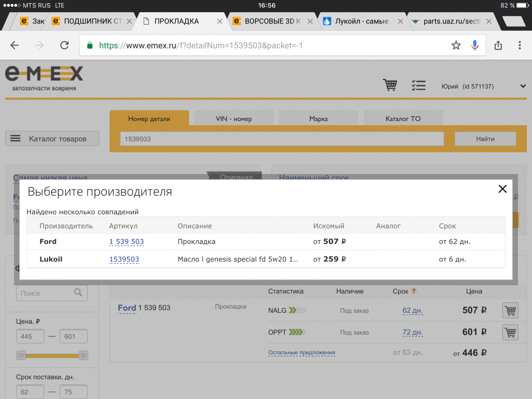
Task: Close the ВОРСОВЫЕ 3D browser tab
Action: coord(310,21)
